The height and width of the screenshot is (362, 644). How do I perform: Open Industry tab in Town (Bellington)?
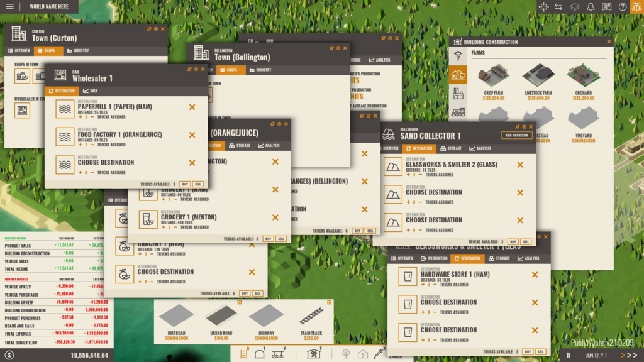(x=261, y=70)
